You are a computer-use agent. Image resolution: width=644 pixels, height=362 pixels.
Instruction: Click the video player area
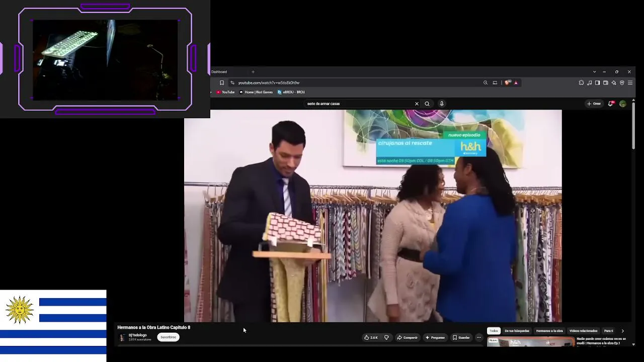pos(373,216)
